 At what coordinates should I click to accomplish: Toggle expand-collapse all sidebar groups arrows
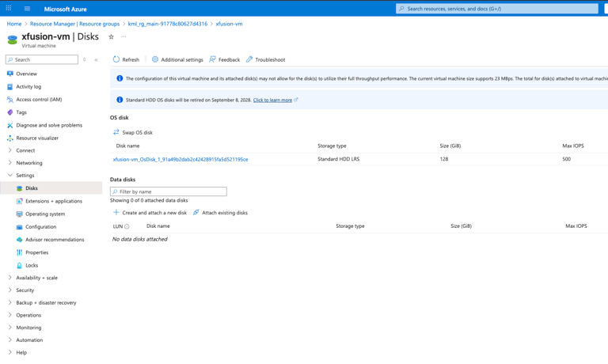(84, 59)
